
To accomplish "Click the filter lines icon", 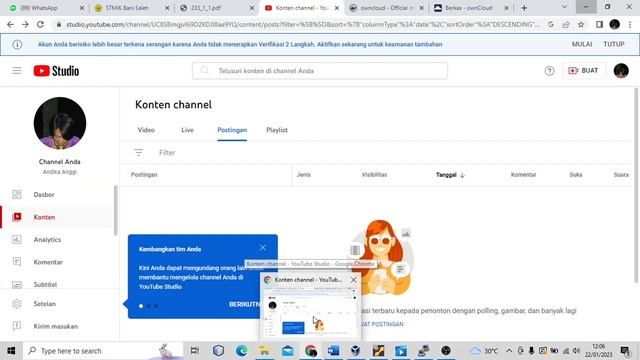I will 139,152.
